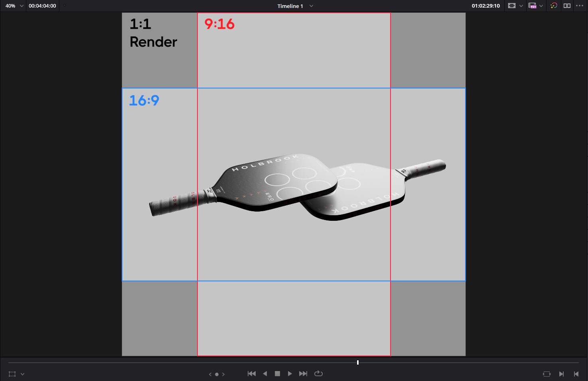Click the 01:02:29:10 playhead timecode field
The image size is (588, 381).
tap(485, 6)
